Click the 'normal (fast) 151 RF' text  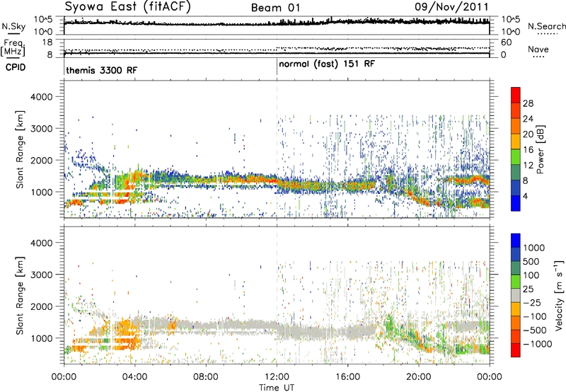pos(327,64)
